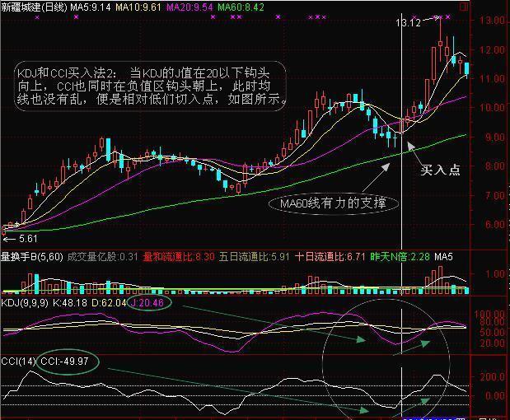Click the MA5 label in the volume header
This screenshot has width=510, height=420.
(x=443, y=257)
